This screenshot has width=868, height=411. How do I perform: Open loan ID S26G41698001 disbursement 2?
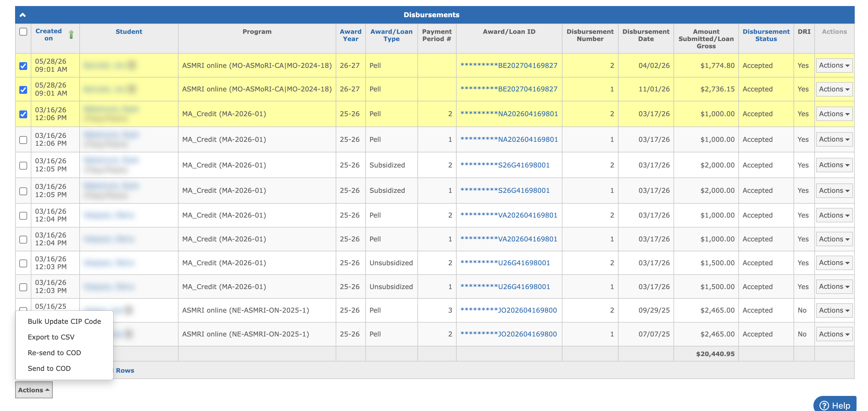[x=505, y=165]
